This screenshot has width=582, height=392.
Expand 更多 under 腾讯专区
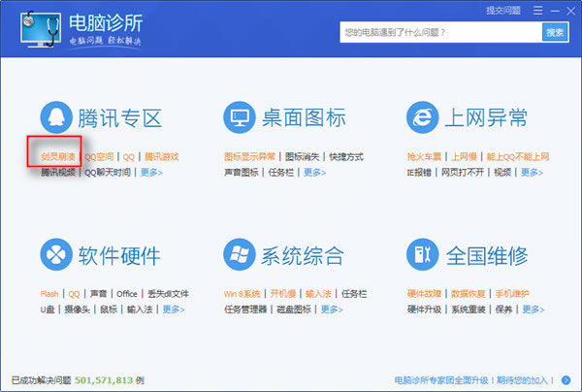(151, 173)
